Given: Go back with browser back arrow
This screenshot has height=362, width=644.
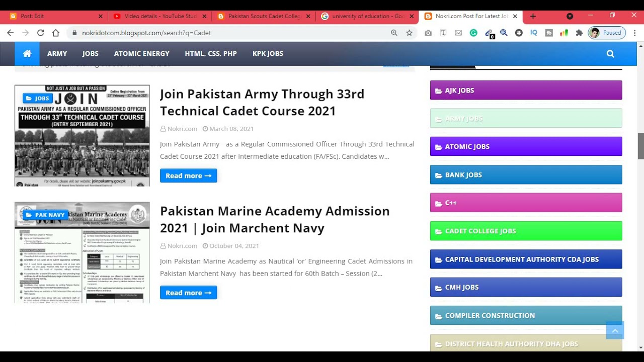Looking at the screenshot, I should 11,33.
